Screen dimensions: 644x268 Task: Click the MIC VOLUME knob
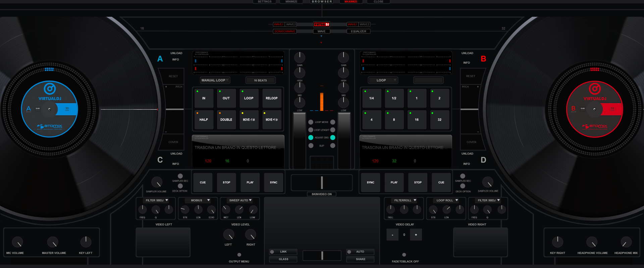click(x=17, y=242)
